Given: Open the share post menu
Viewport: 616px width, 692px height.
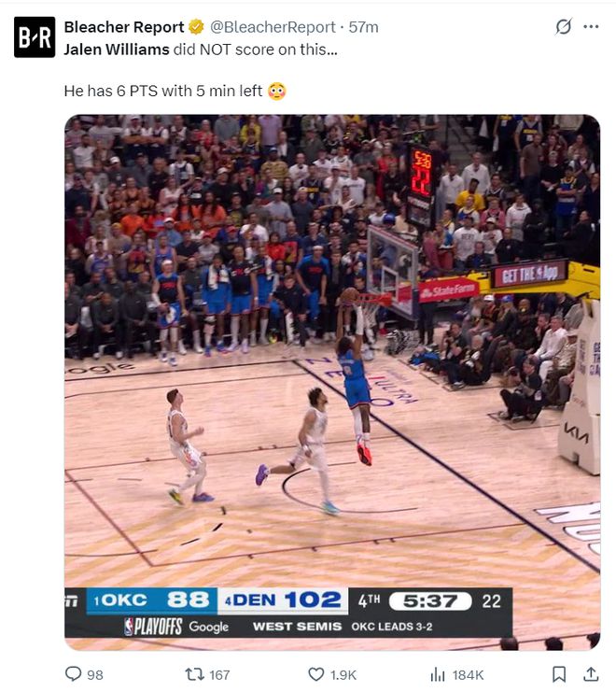Looking at the screenshot, I should tap(591, 674).
